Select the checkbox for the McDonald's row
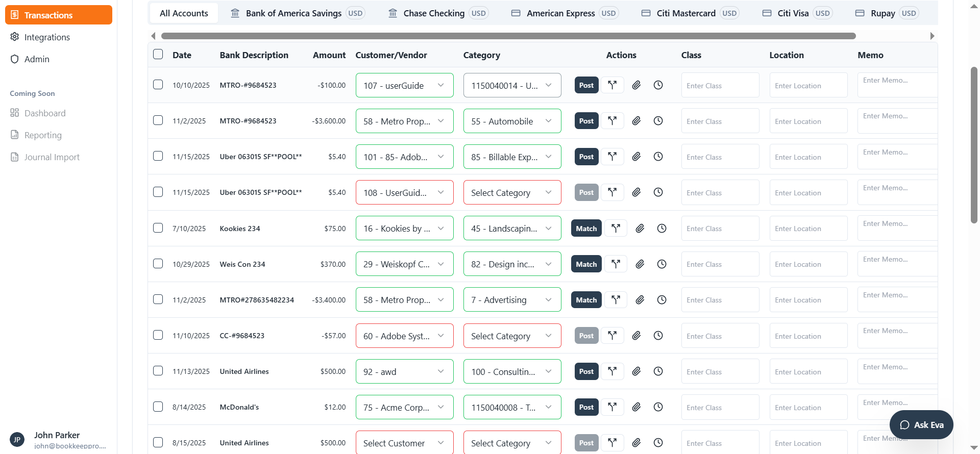Screen dimensions: 980x454 [158, 407]
